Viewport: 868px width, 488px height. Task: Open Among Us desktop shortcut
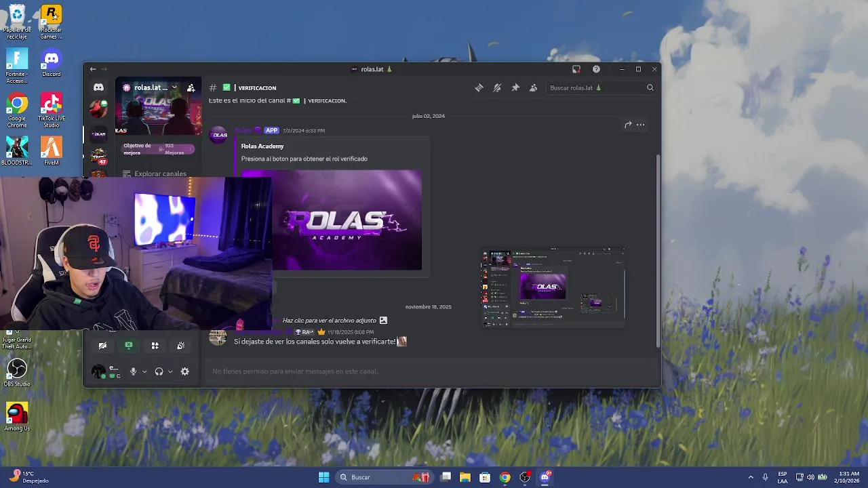tap(17, 417)
